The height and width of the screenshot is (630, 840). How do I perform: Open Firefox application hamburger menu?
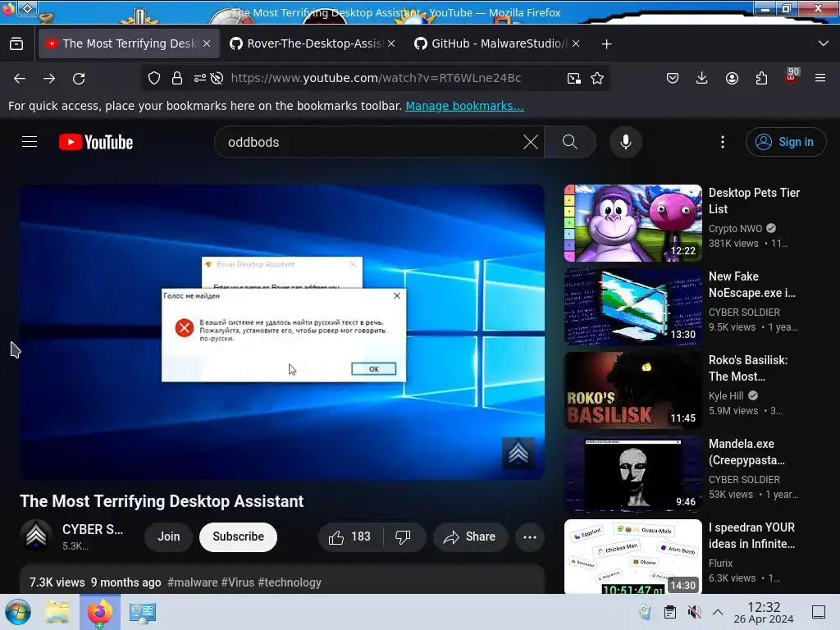point(820,78)
